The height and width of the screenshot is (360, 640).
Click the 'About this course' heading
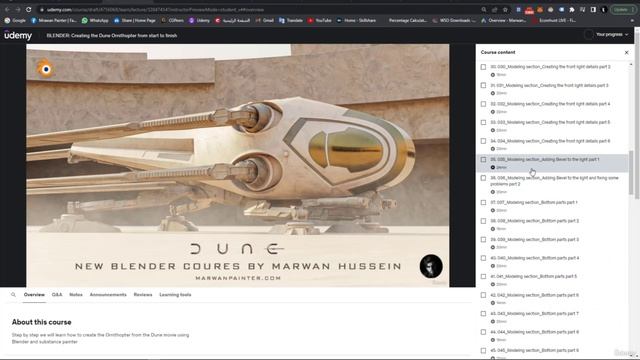pyautogui.click(x=41, y=322)
